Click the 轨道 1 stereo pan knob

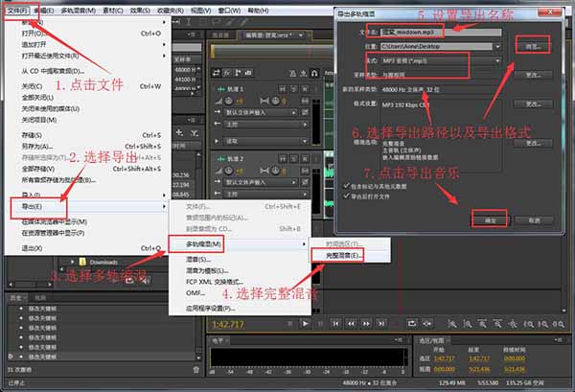click(275, 101)
